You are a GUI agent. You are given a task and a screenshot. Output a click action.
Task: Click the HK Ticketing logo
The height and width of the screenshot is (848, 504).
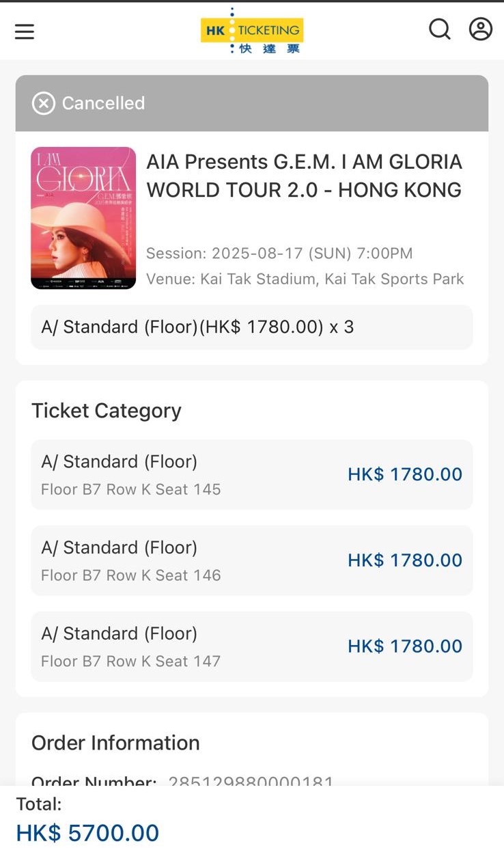(252, 31)
